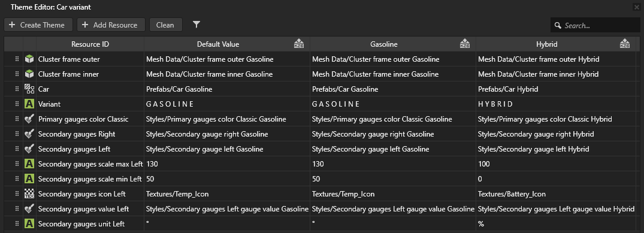The width and height of the screenshot is (644, 233).
Task: Click drag handle of Secondary gauges icon Left row
Action: (x=17, y=194)
